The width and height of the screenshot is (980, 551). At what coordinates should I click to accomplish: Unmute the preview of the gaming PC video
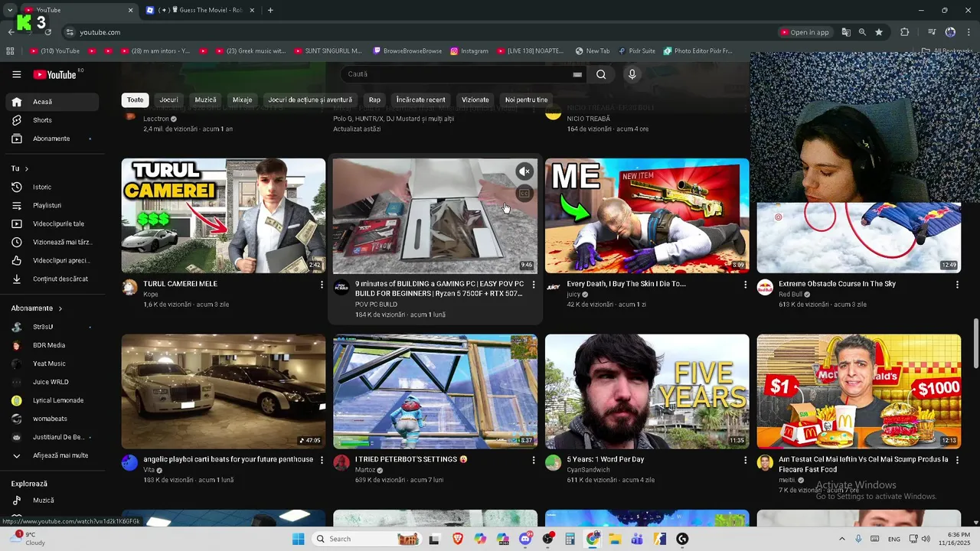[x=524, y=171]
